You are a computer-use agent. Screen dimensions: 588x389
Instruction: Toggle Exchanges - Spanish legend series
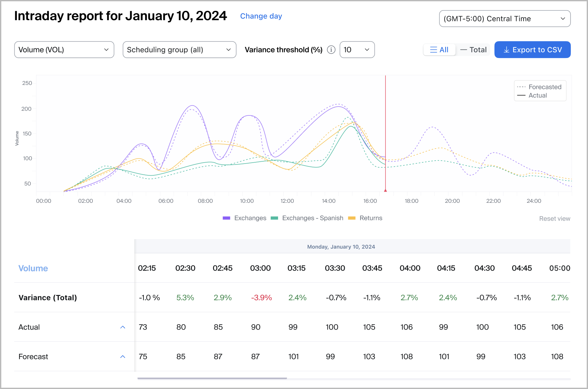click(307, 218)
